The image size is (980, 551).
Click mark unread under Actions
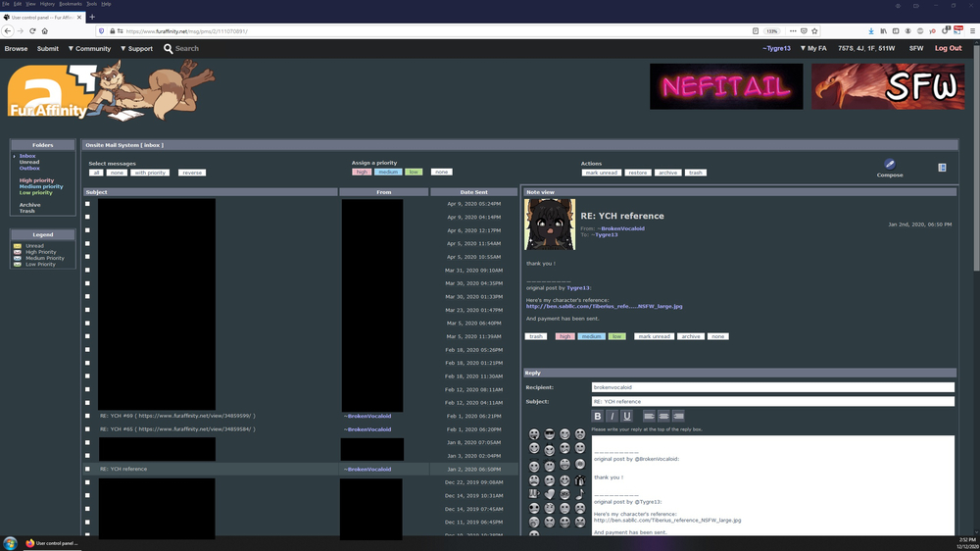602,173
